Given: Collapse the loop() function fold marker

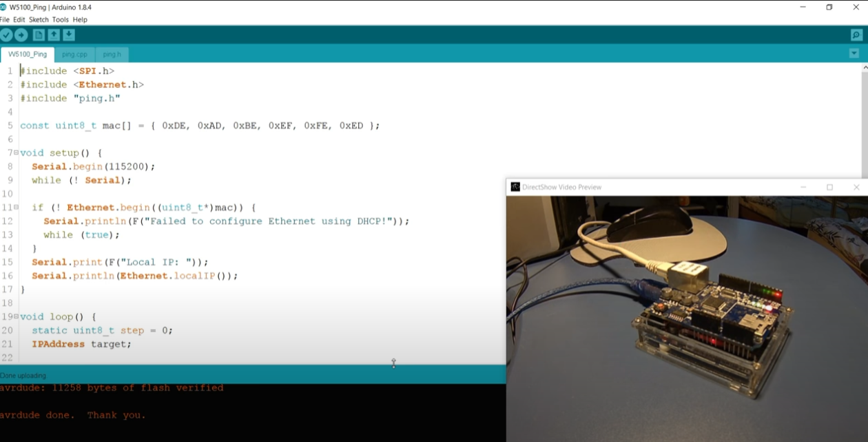Looking at the screenshot, I should [16, 317].
